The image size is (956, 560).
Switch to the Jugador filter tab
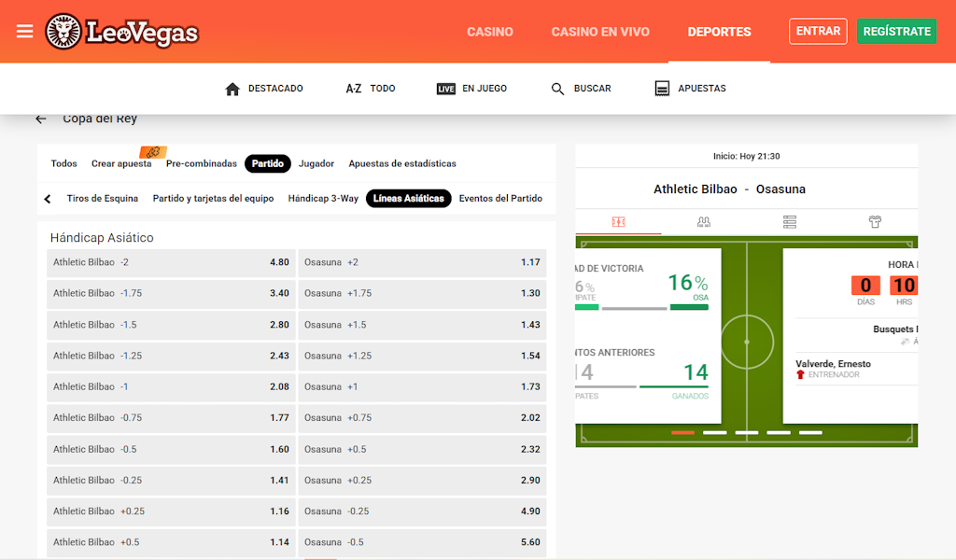[x=316, y=163]
